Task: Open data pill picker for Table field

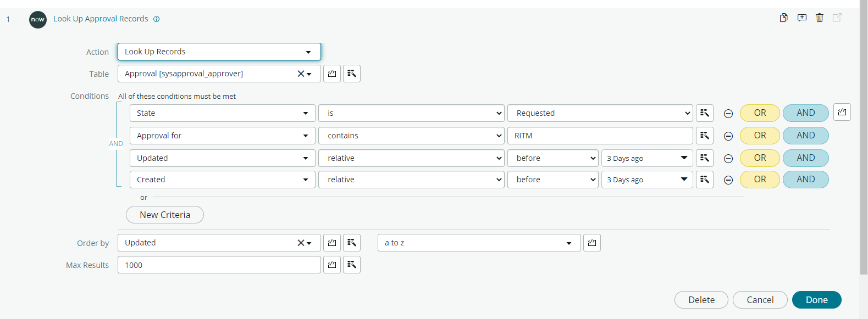Action: click(332, 74)
